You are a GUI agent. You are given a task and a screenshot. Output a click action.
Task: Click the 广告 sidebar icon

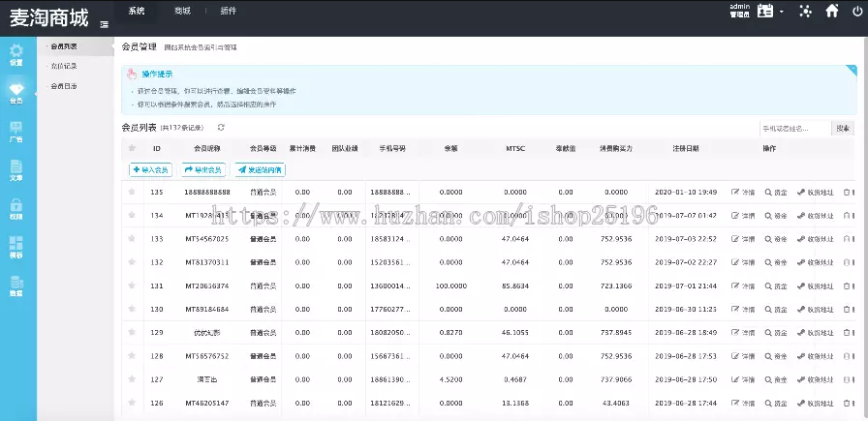(15, 131)
